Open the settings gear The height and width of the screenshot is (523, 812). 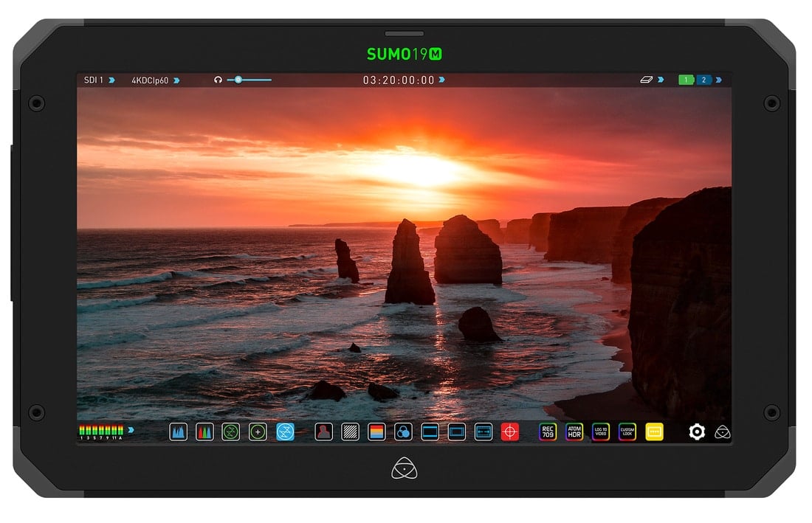coord(697,432)
